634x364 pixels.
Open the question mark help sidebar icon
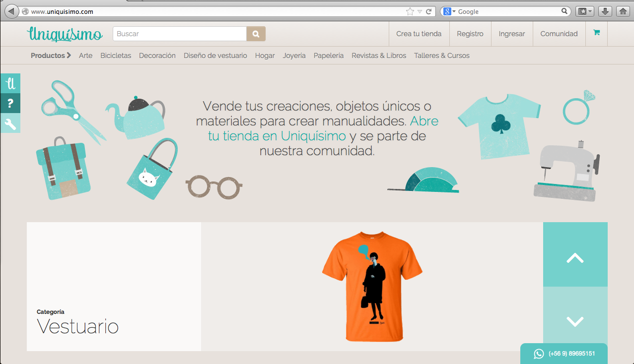[10, 103]
